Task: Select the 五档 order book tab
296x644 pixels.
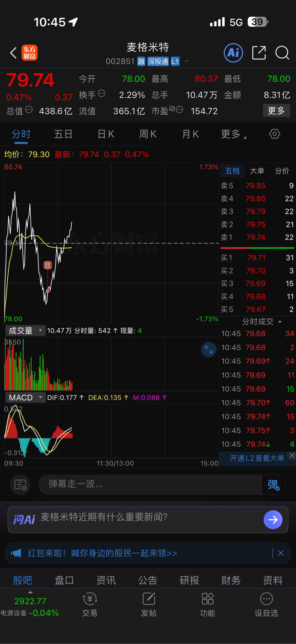Action: pyautogui.click(x=232, y=171)
